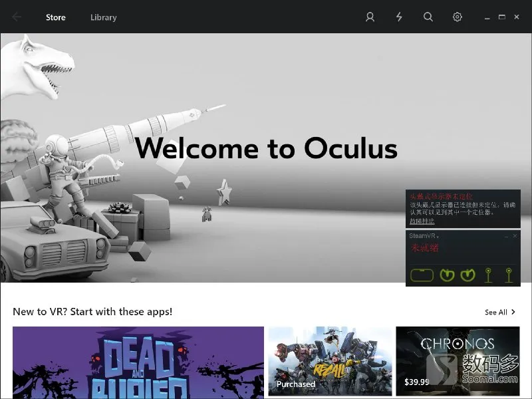This screenshot has height=399, width=532.
Task: Expand the SteamVR dropdown menu
Action: pos(424,236)
